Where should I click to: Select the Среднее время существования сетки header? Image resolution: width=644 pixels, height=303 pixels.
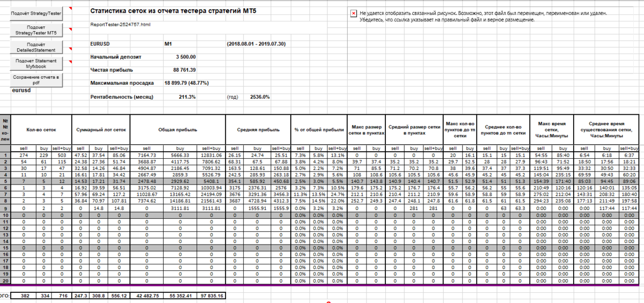(x=605, y=129)
